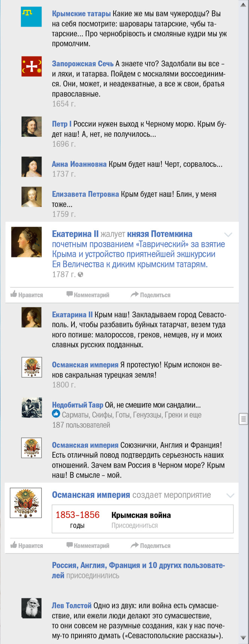Click comment bubble icon under Екатерина II post
The image size is (249, 644).
pos(70,294)
